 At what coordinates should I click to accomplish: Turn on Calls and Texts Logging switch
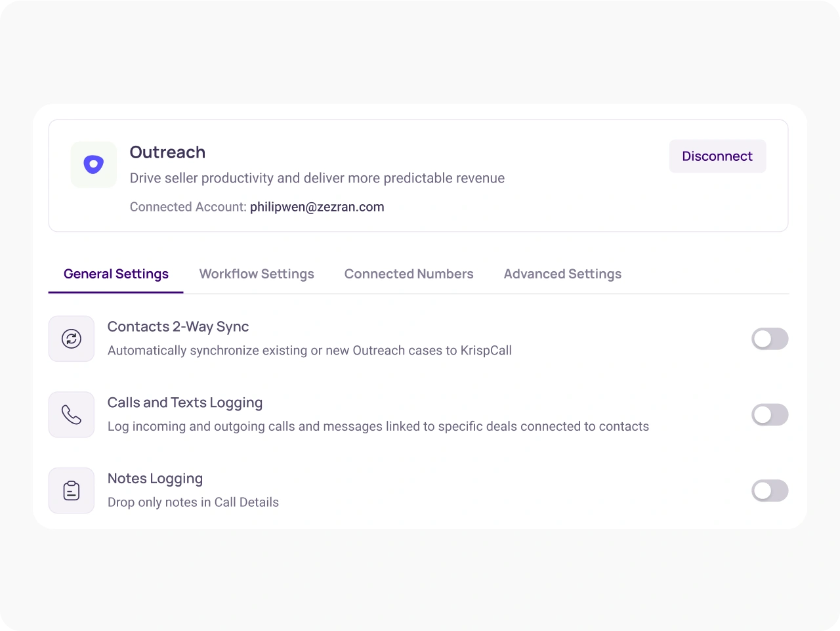[770, 415]
